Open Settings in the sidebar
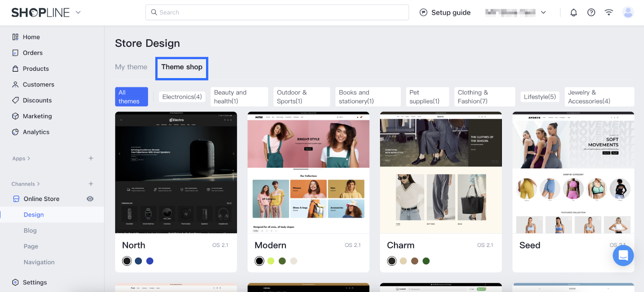The height and width of the screenshot is (292, 644). tap(35, 282)
